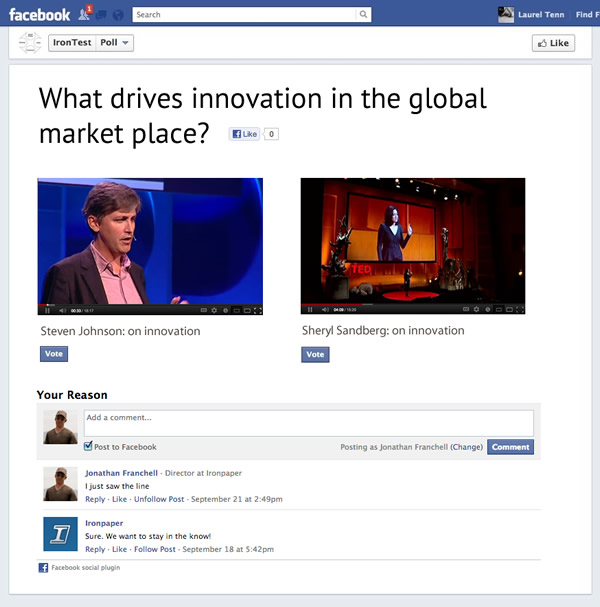Pause the Steven Johnson video
This screenshot has height=607, width=600.
(x=47, y=310)
